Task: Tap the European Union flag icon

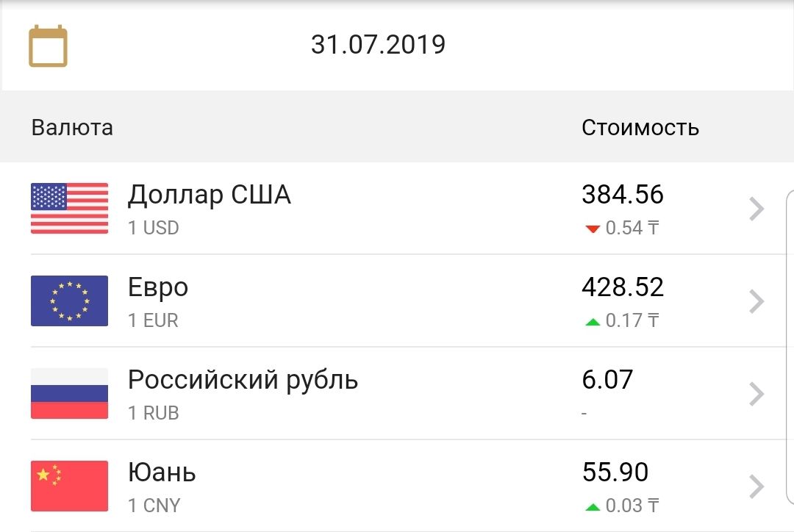Action: tap(69, 301)
